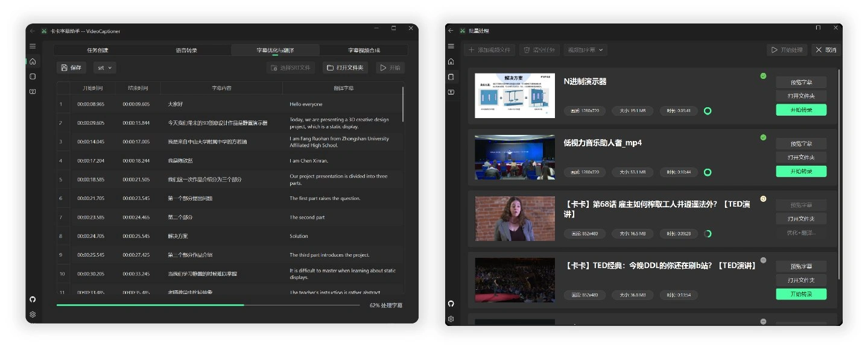This screenshot has height=350, width=868.
Task: Click the 保存 save button with disk icon
Action: tap(71, 67)
